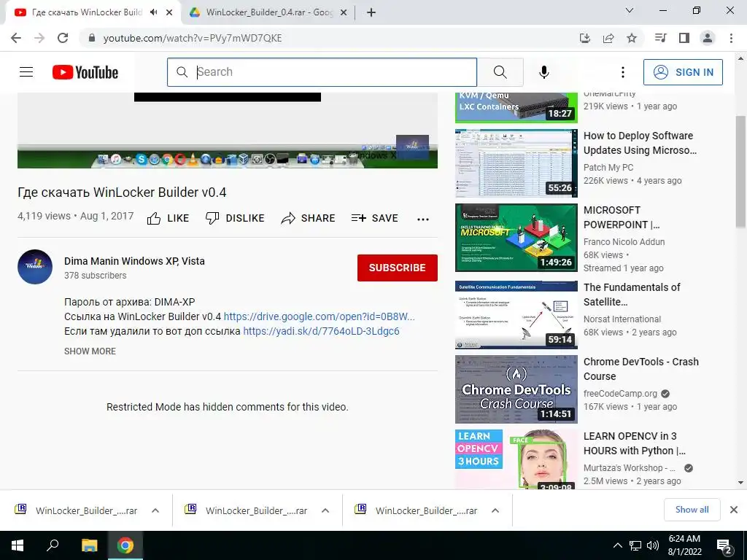Go to YouTube home via logo
Screen dimensions: 747x560
tap(85, 72)
